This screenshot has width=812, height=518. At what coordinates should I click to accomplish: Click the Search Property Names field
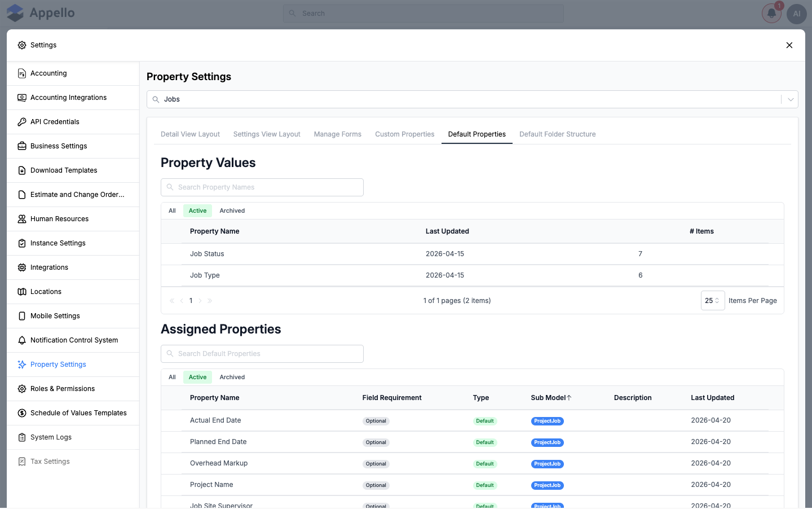pyautogui.click(x=262, y=187)
